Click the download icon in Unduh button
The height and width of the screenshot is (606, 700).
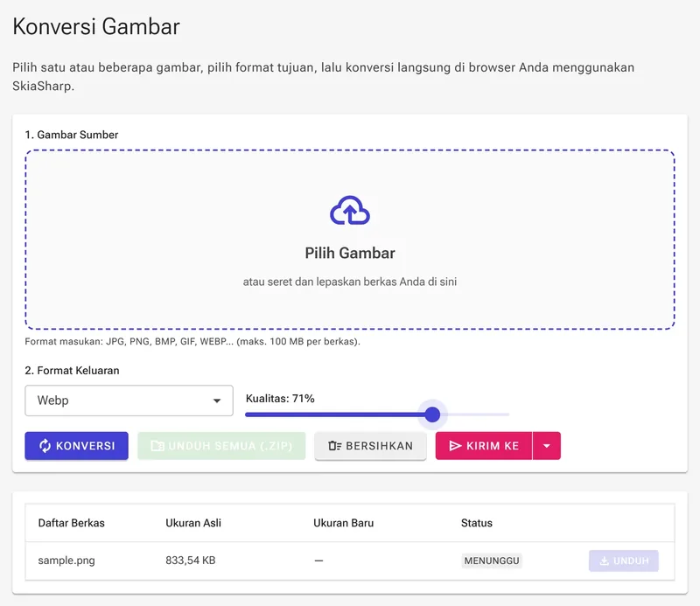coord(604,561)
